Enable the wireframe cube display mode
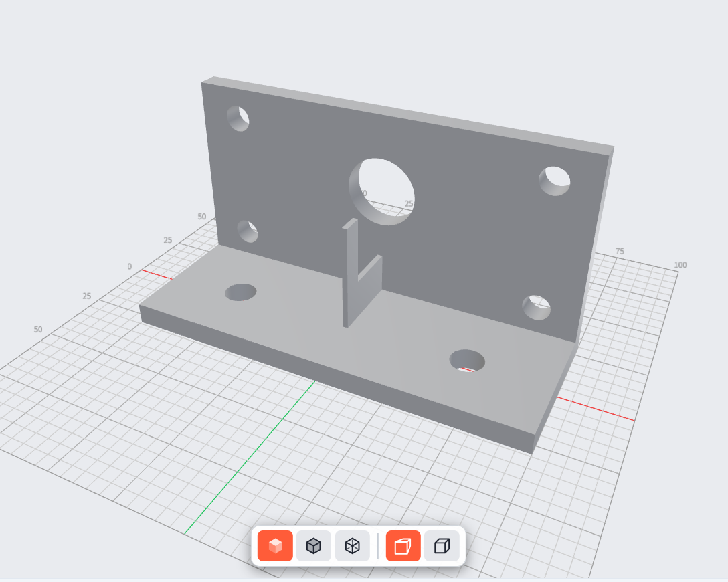 click(x=353, y=546)
